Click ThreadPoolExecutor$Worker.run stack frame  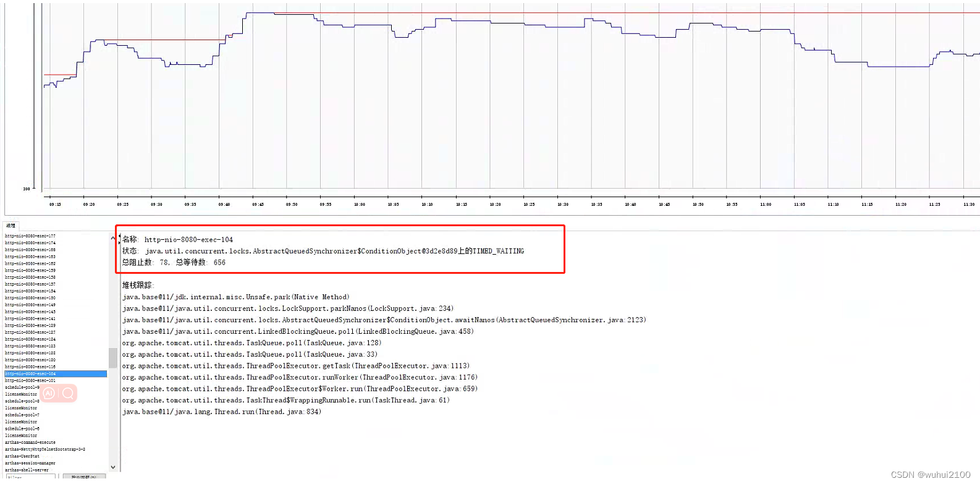pos(300,389)
